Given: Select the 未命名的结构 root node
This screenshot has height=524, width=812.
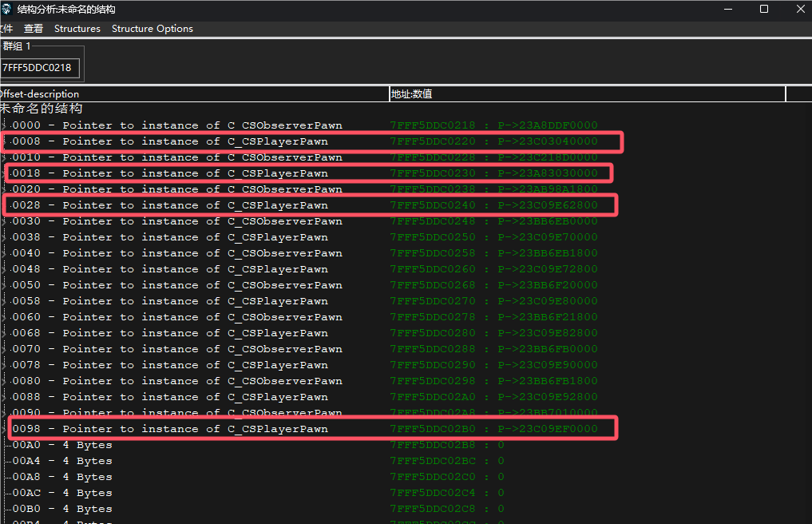Looking at the screenshot, I should (42, 109).
